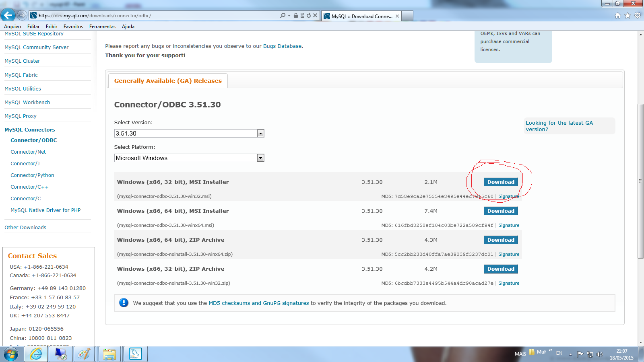Open MySQL Fabric sidebar link

coord(21,75)
